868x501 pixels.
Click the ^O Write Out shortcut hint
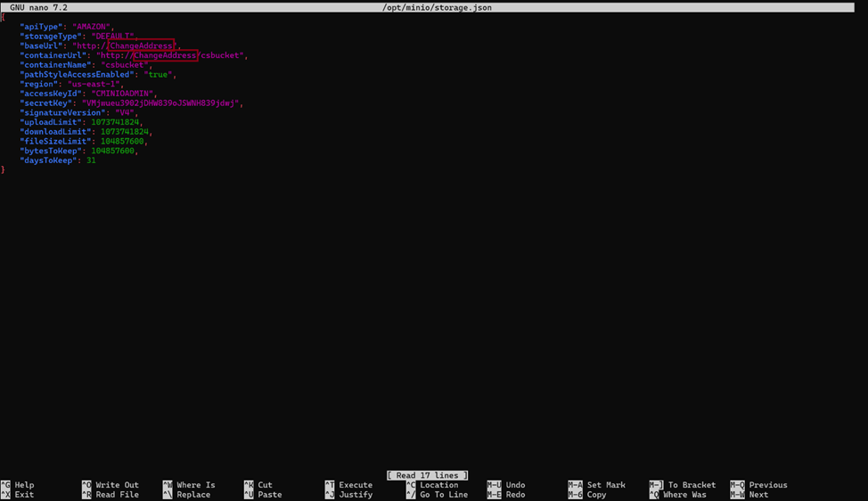click(x=111, y=485)
